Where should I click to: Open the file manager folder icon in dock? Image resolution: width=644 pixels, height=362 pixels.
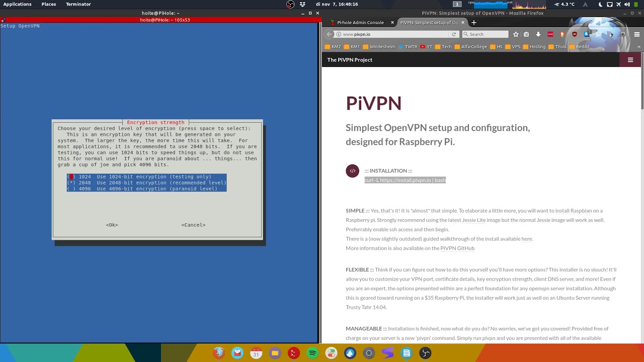click(x=275, y=353)
